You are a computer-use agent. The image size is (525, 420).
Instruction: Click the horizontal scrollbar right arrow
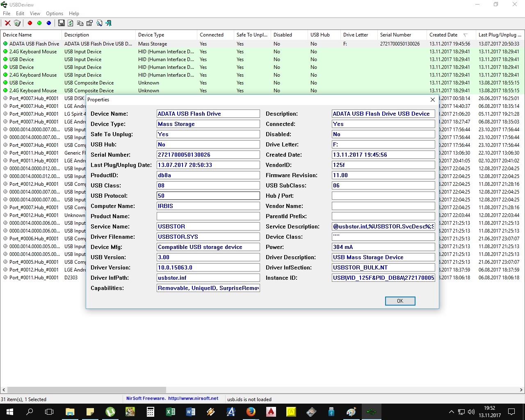tap(521, 390)
